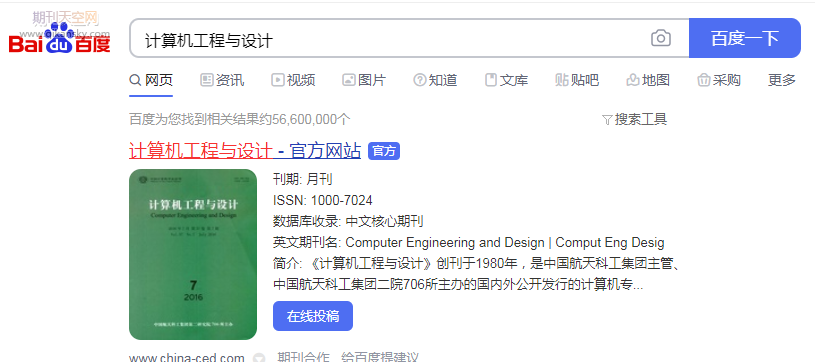Click the 期刊合作 link
815x362 pixels.
(304, 358)
